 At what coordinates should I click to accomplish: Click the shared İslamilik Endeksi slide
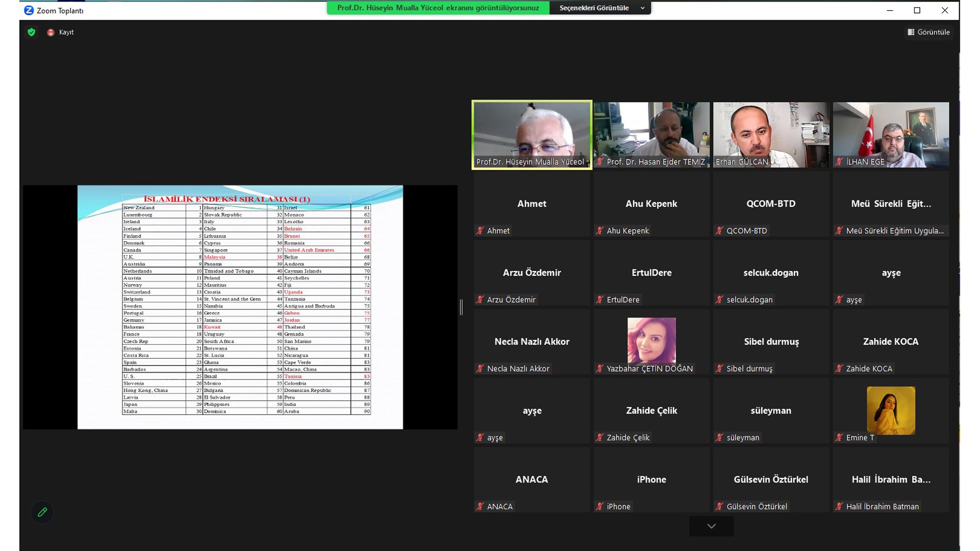click(240, 307)
